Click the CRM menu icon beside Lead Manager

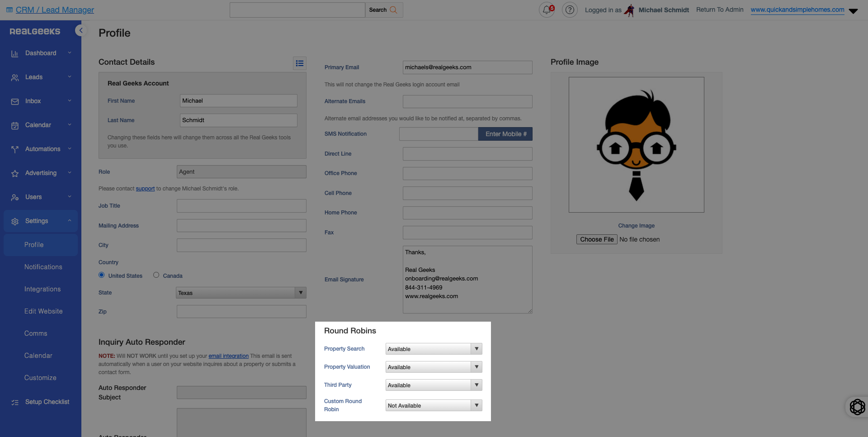[9, 10]
